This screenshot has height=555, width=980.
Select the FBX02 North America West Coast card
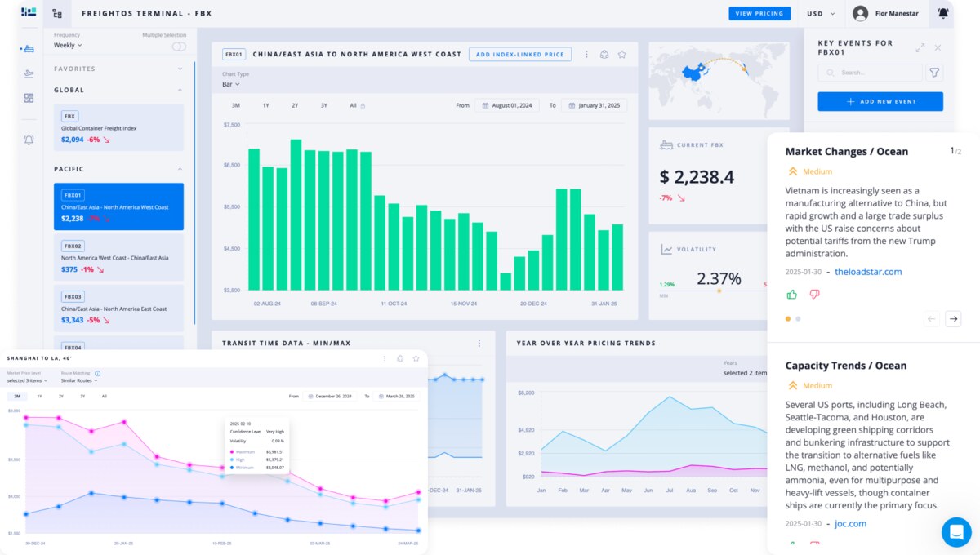coord(118,257)
